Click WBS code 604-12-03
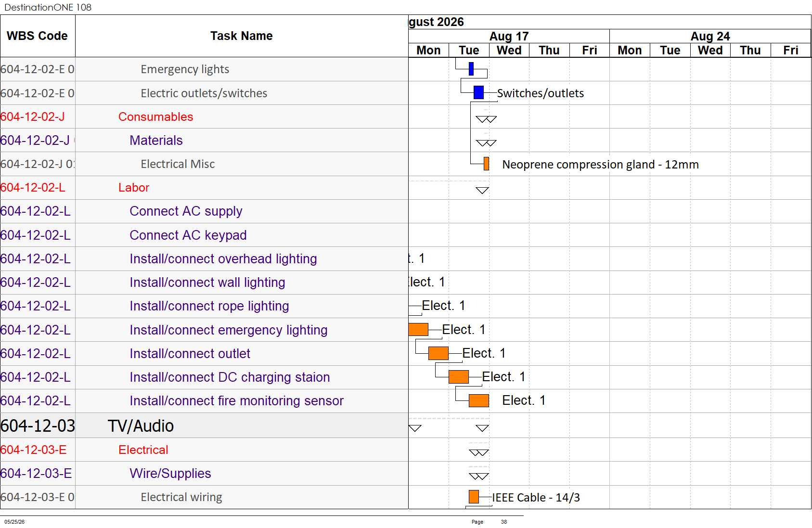The width and height of the screenshot is (812, 528). coord(38,425)
